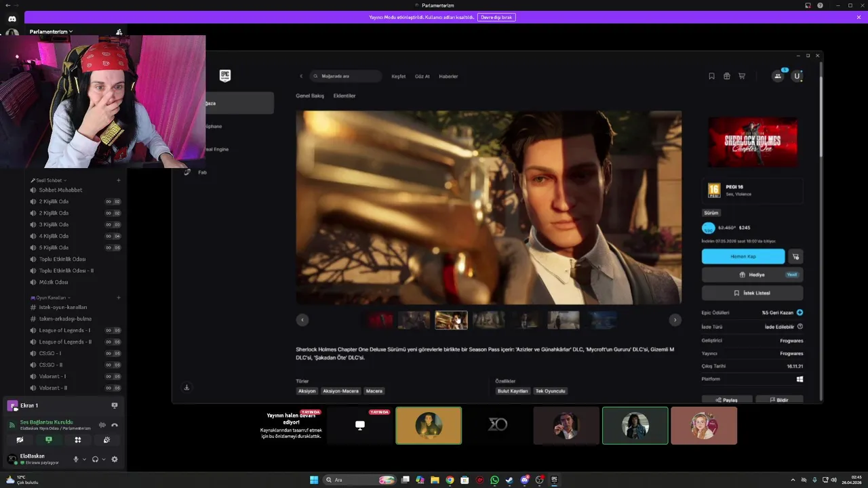
Task: Select the highlighted golden screenshot thumbnail
Action: (451, 320)
